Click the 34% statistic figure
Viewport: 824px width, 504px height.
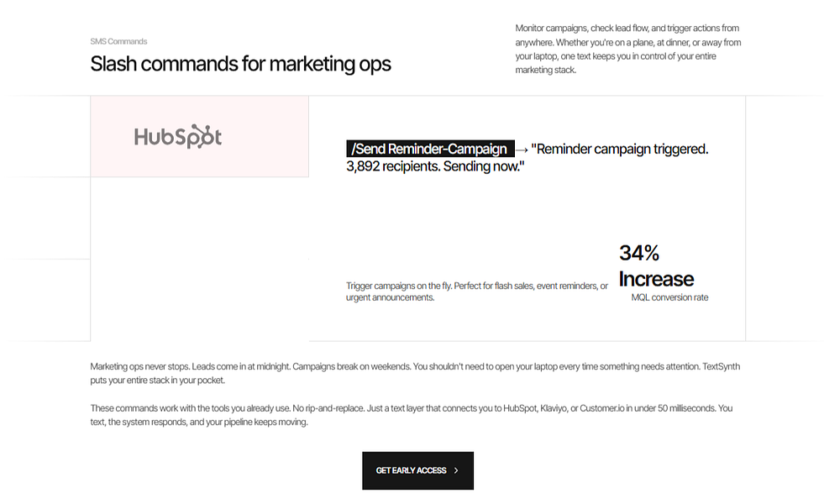639,253
